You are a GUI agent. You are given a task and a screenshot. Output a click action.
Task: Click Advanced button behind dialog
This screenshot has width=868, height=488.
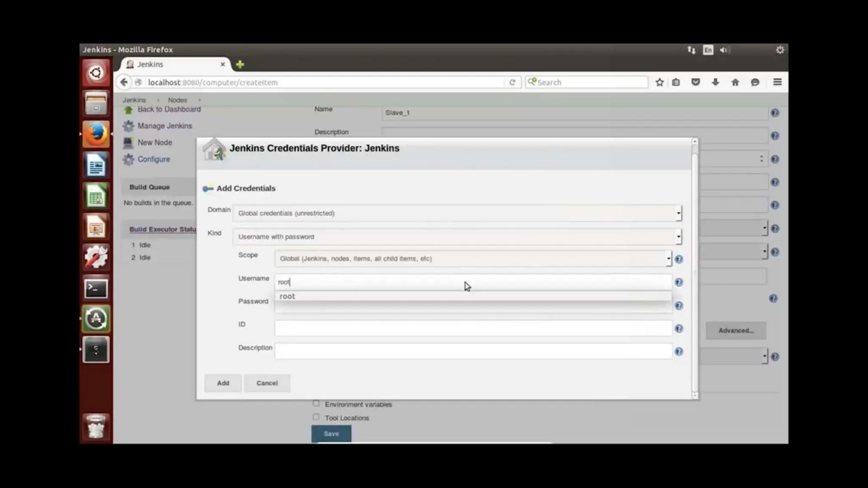[736, 330]
